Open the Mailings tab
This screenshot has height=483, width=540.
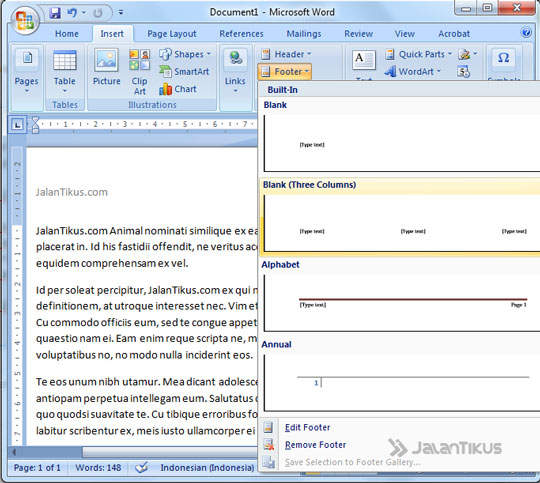pos(304,34)
